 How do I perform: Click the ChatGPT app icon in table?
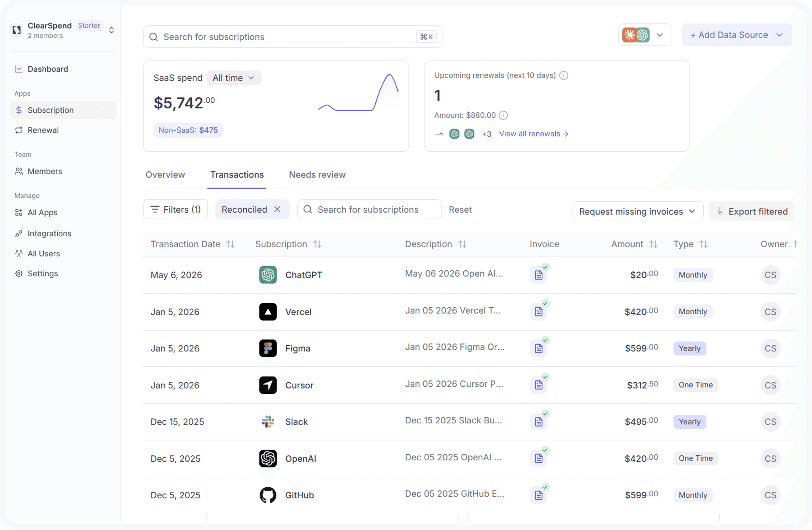(268, 275)
